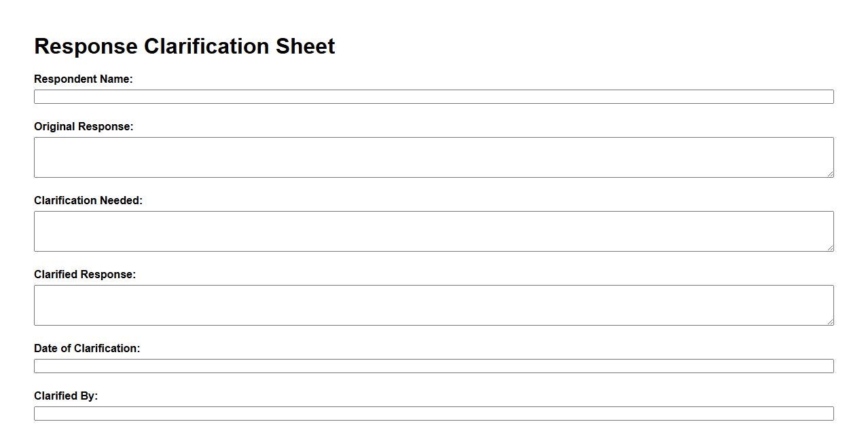Click the Clarified Response resize handle

830,322
